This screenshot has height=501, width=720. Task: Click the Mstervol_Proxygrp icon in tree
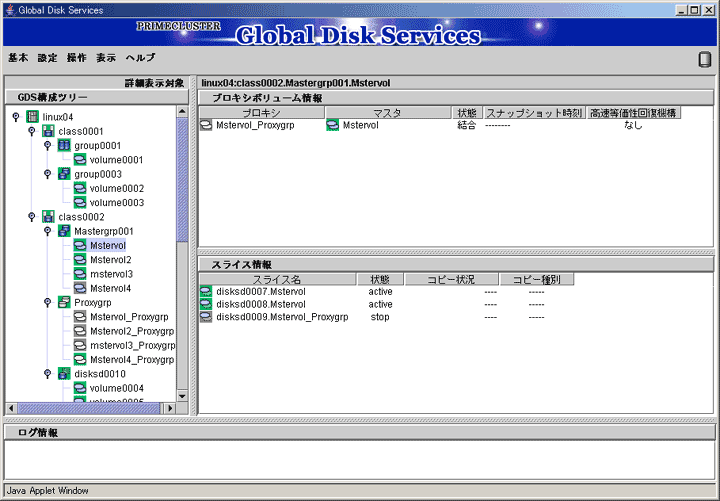(x=80, y=316)
